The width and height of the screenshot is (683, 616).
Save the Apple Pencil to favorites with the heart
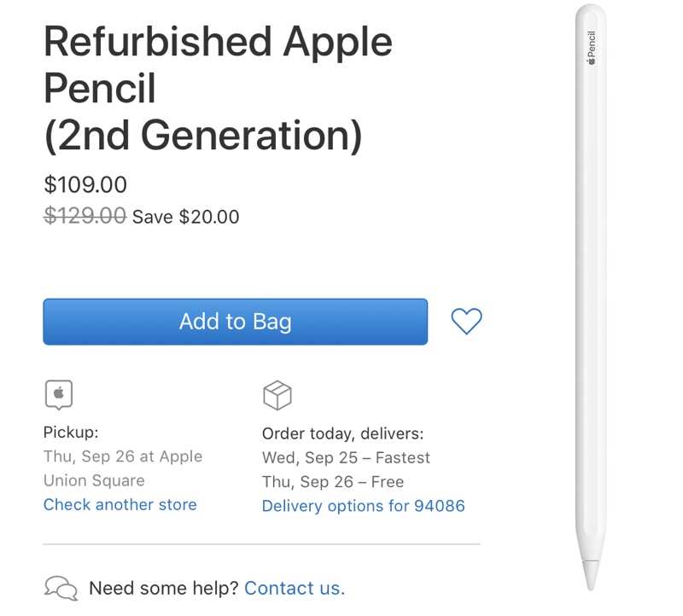[x=466, y=322]
